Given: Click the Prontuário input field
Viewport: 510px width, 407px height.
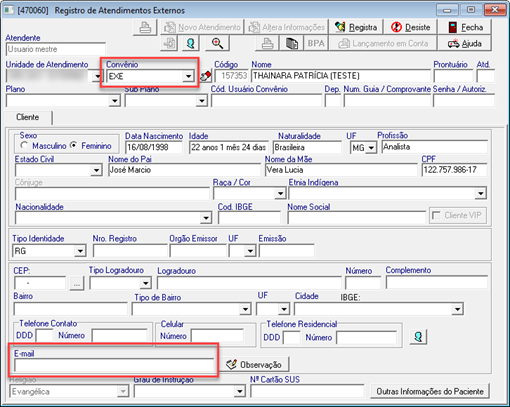Looking at the screenshot, I should pos(453,76).
